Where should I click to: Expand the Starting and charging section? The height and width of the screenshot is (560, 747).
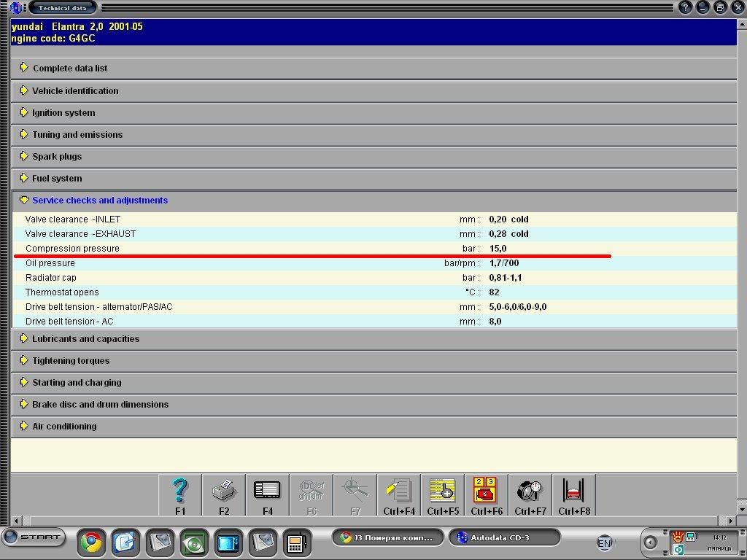point(374,382)
